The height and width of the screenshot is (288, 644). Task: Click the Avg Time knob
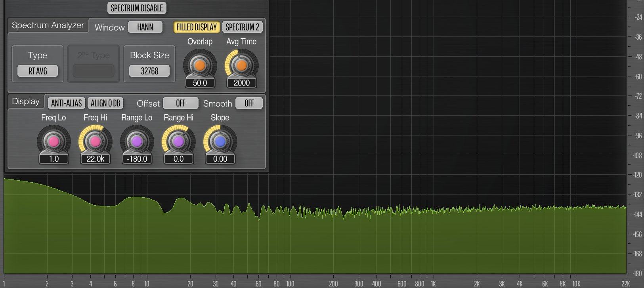tap(241, 65)
